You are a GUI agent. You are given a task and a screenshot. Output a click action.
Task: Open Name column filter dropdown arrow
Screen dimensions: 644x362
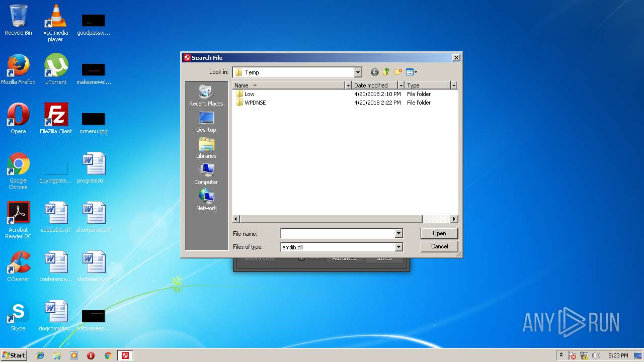tap(348, 85)
